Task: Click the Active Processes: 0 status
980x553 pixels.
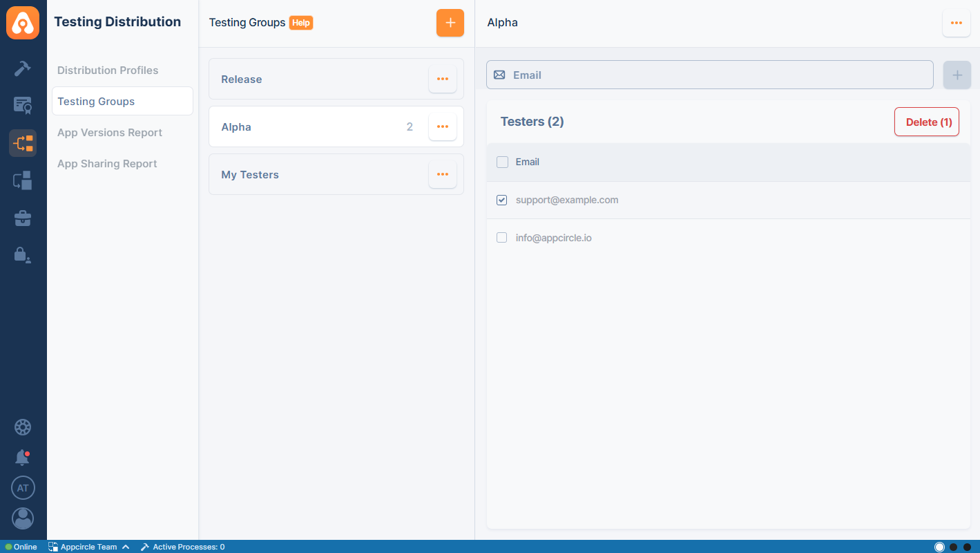Action: [189, 547]
